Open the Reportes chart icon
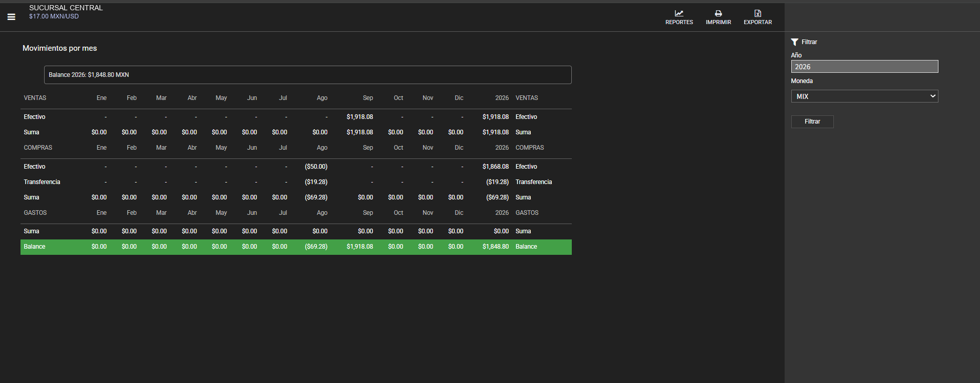Screen dimensions: 980x383 [x=679, y=13]
